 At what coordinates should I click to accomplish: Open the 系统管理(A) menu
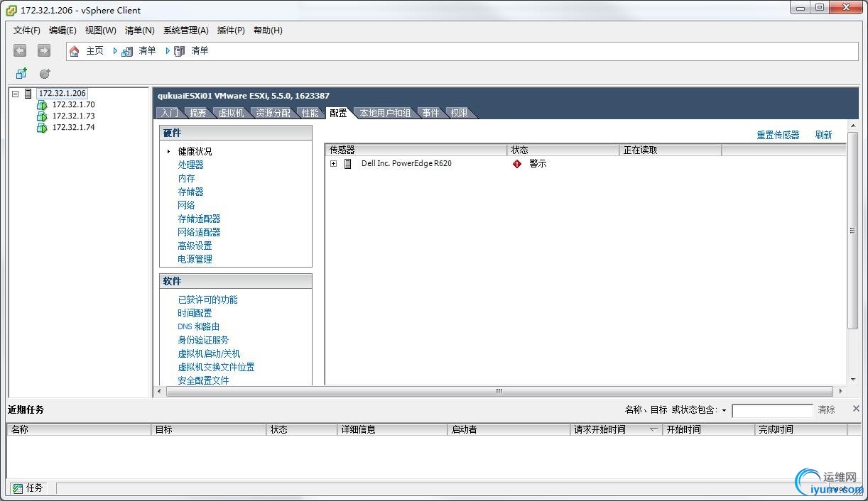point(186,31)
